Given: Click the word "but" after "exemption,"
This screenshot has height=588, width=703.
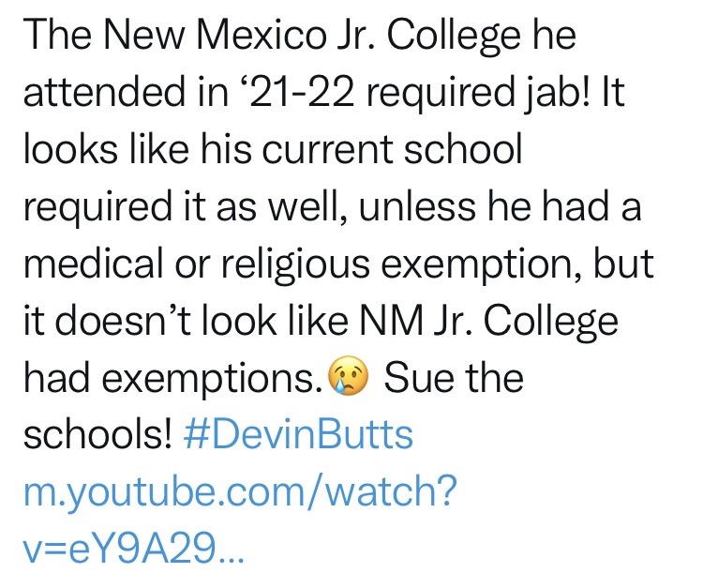Looking at the screenshot, I should pos(623,264).
